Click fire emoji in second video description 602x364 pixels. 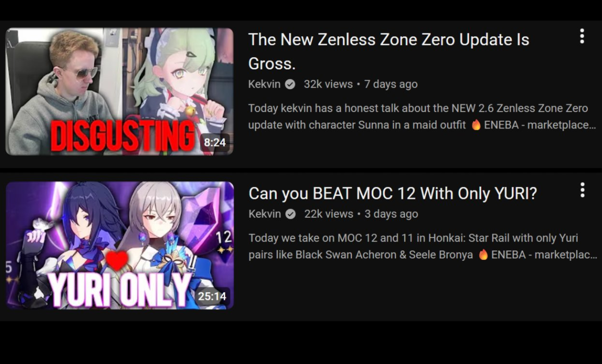click(x=483, y=255)
